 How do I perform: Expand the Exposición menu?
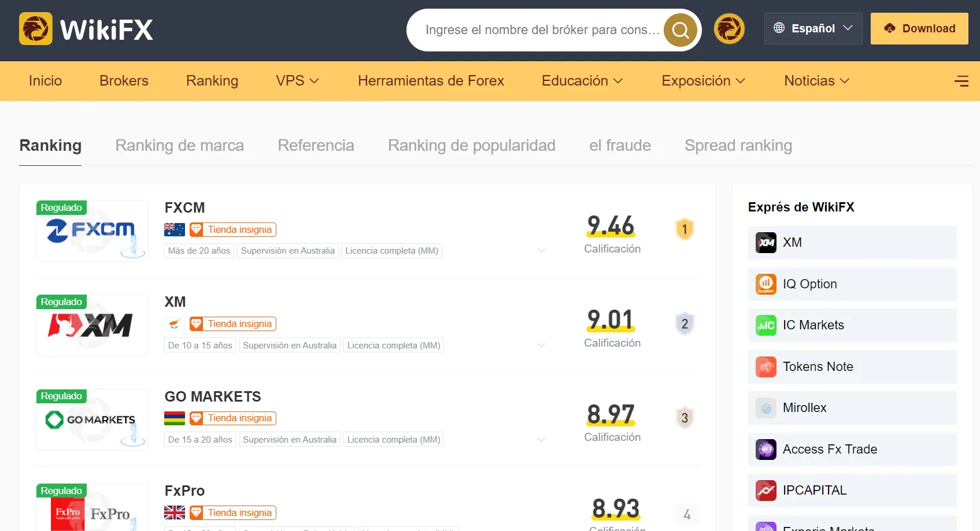coord(704,81)
